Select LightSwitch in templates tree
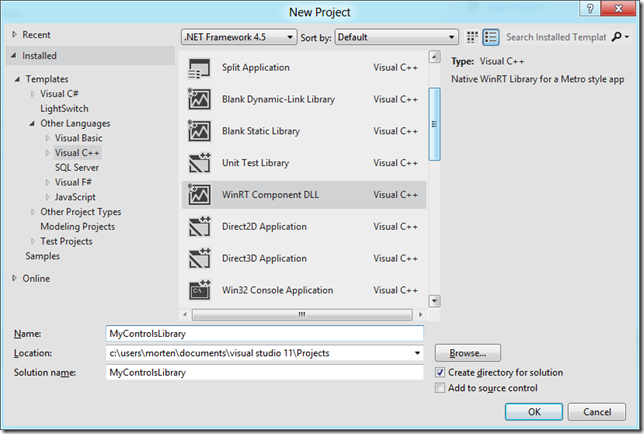The width and height of the screenshot is (644, 434). pyautogui.click(x=64, y=109)
